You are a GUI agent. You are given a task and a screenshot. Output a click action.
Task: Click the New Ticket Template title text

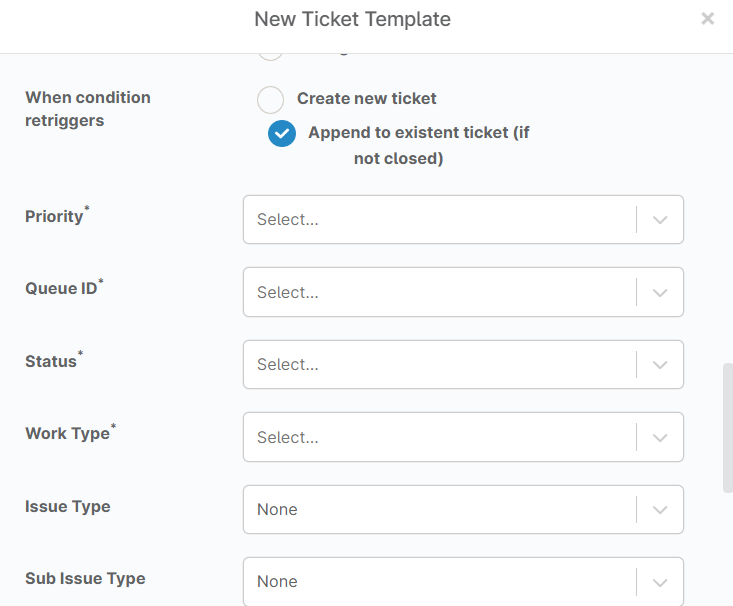[352, 19]
